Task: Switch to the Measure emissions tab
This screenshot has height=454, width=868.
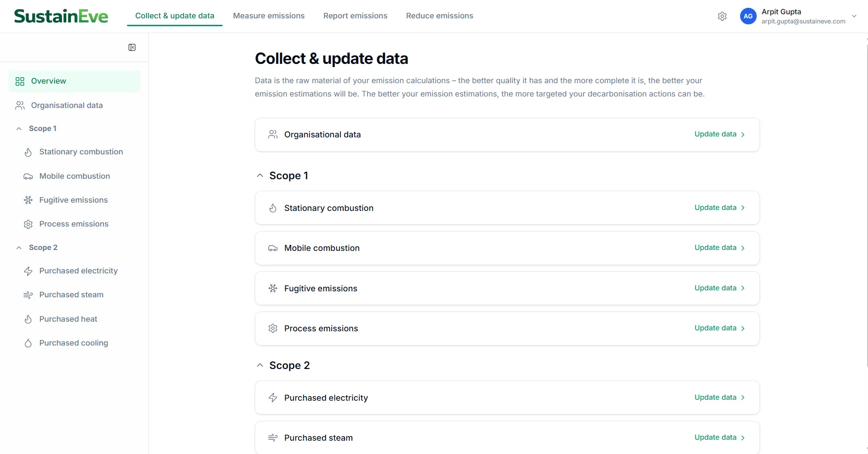Action: coord(269,16)
